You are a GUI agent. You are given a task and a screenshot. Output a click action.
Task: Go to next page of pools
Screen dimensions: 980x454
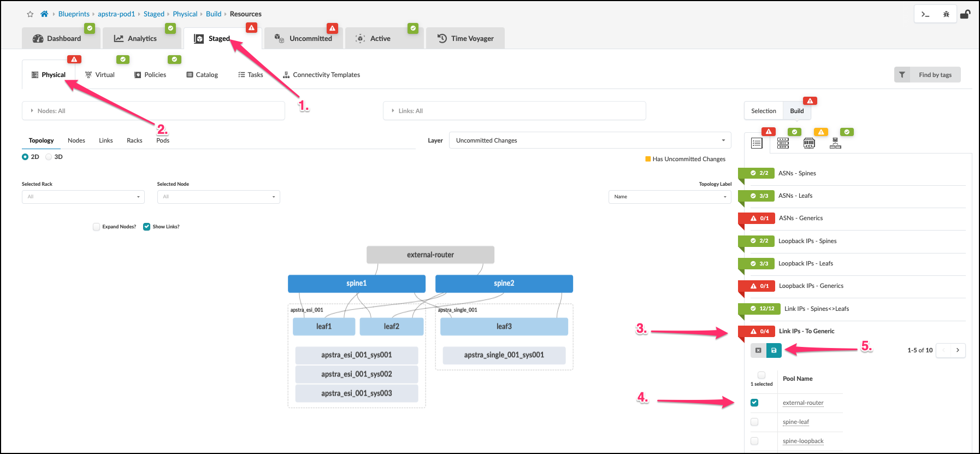pos(958,350)
